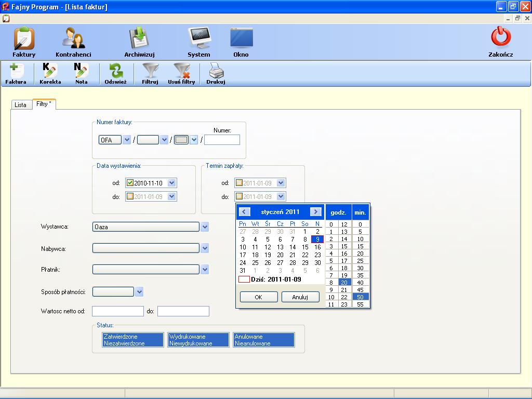532x399 pixels.
Task: Click the Numer invoice number field
Action: coord(222,140)
